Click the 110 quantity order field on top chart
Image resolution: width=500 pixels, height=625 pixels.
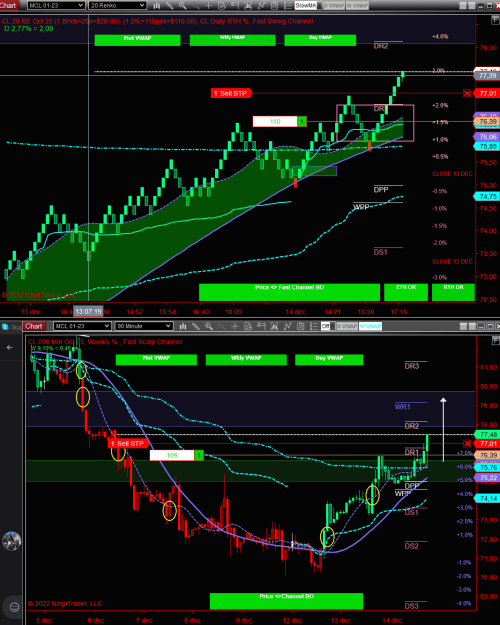coord(275,122)
